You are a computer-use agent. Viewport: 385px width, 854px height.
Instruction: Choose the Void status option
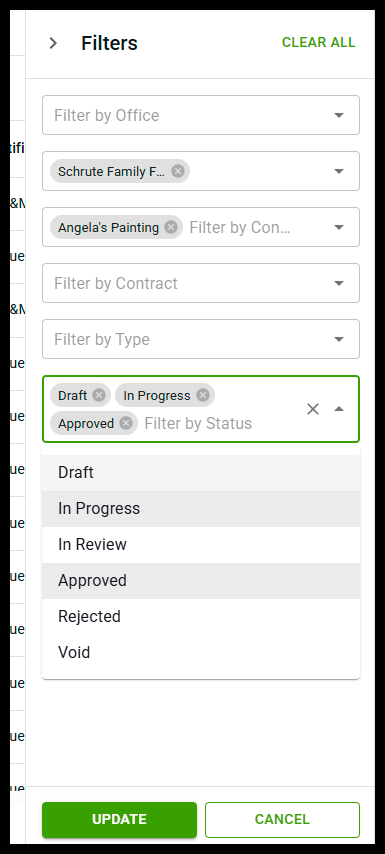[201, 652]
